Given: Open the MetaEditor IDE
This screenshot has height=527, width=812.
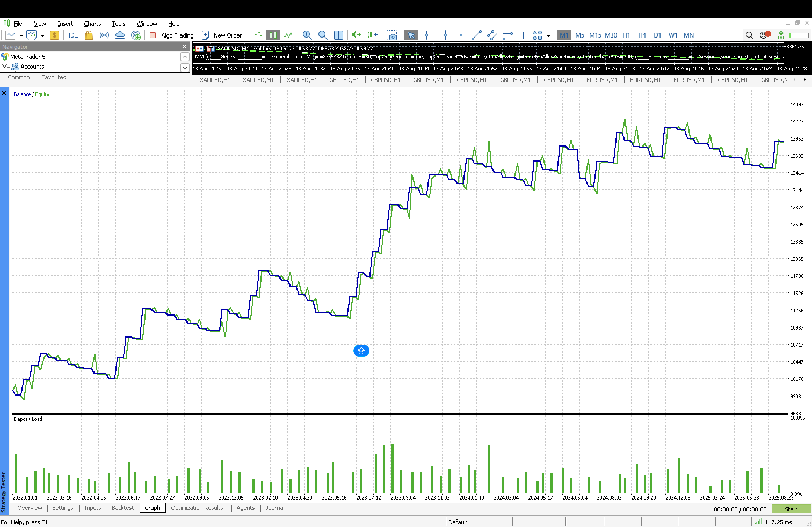Looking at the screenshot, I should click(x=73, y=35).
